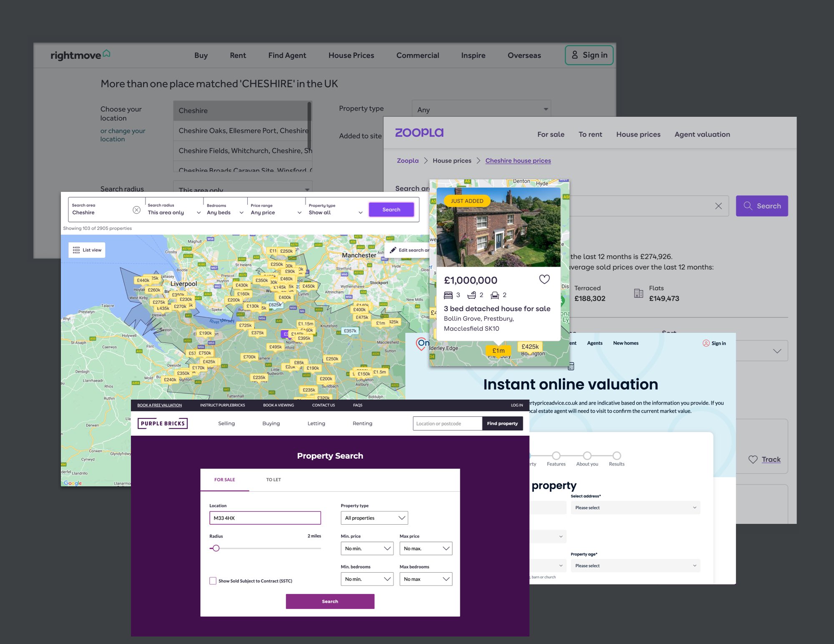Open Zoopla Agent valuation menu
The image size is (834, 644).
coord(702,134)
